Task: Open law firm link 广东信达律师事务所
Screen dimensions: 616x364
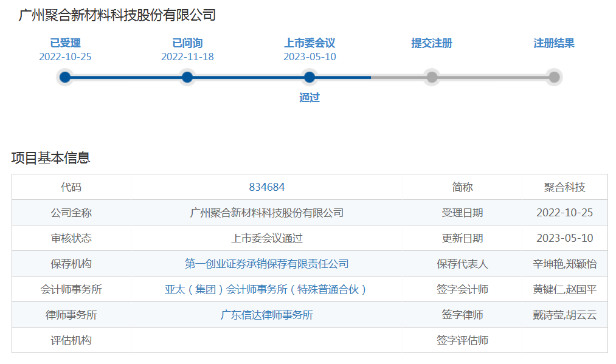Action: pyautogui.click(x=267, y=315)
